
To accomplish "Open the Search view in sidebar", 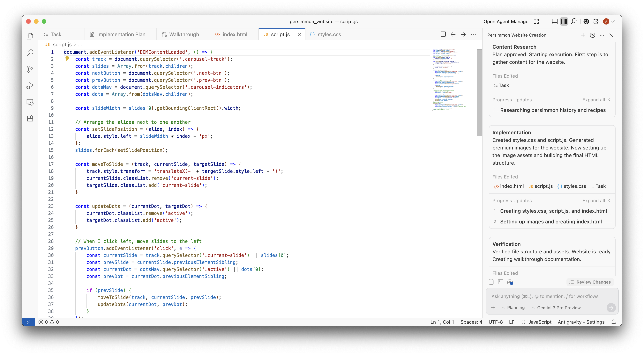I will (30, 53).
